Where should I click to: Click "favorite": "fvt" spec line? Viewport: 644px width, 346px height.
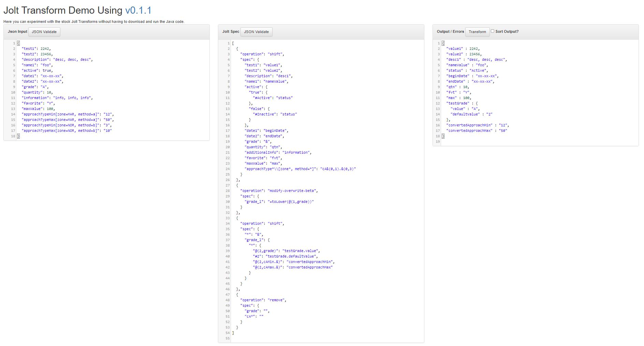tap(263, 158)
